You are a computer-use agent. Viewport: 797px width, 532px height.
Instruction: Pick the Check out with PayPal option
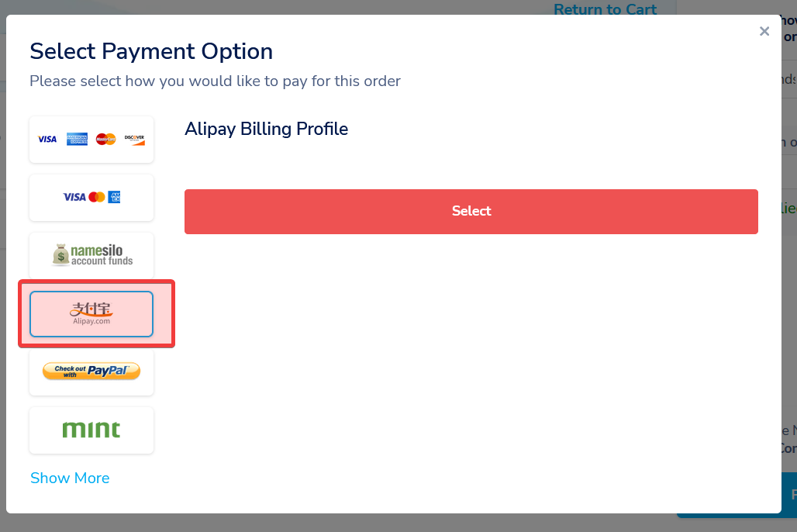click(x=91, y=371)
